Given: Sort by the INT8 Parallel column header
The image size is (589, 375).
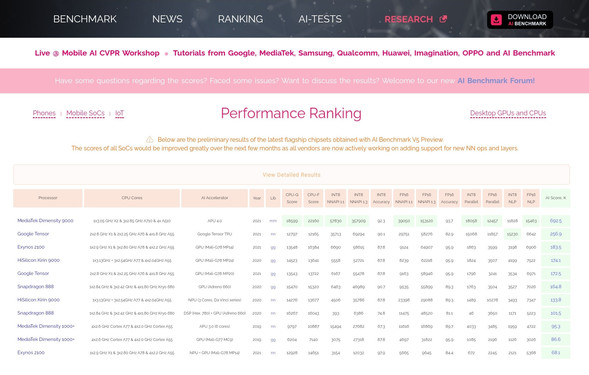Looking at the screenshot, I should coord(471,198).
